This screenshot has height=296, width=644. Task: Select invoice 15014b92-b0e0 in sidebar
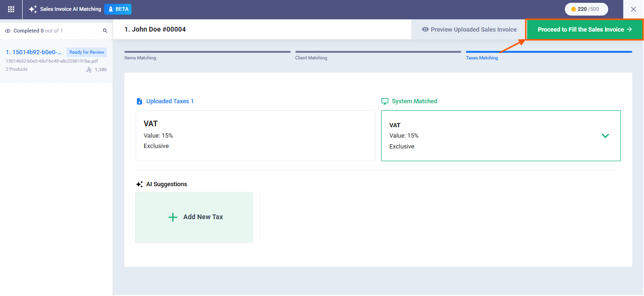56,60
